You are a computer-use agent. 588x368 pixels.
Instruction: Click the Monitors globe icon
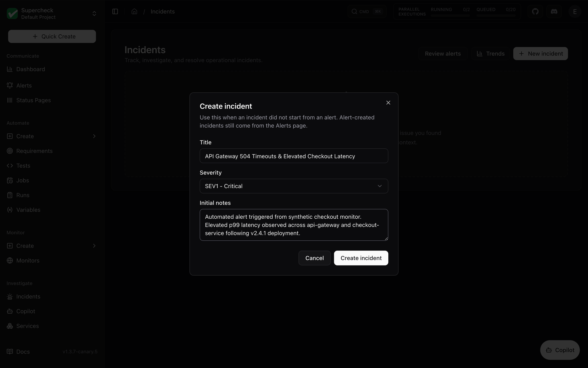pos(10,260)
